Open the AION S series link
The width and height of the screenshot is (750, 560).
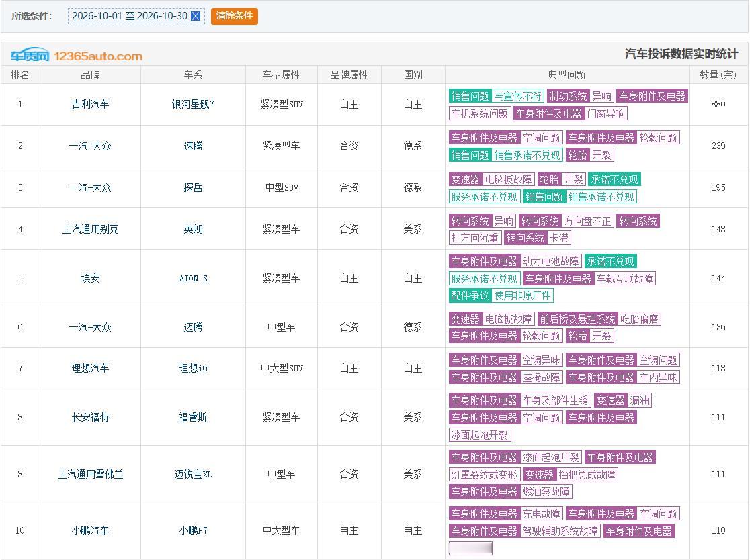pyautogui.click(x=193, y=278)
